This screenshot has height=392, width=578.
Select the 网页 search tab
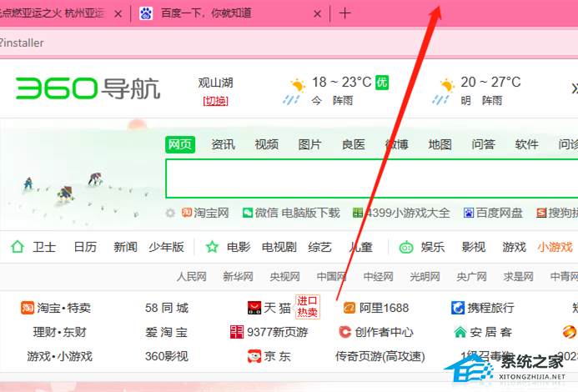click(x=180, y=144)
